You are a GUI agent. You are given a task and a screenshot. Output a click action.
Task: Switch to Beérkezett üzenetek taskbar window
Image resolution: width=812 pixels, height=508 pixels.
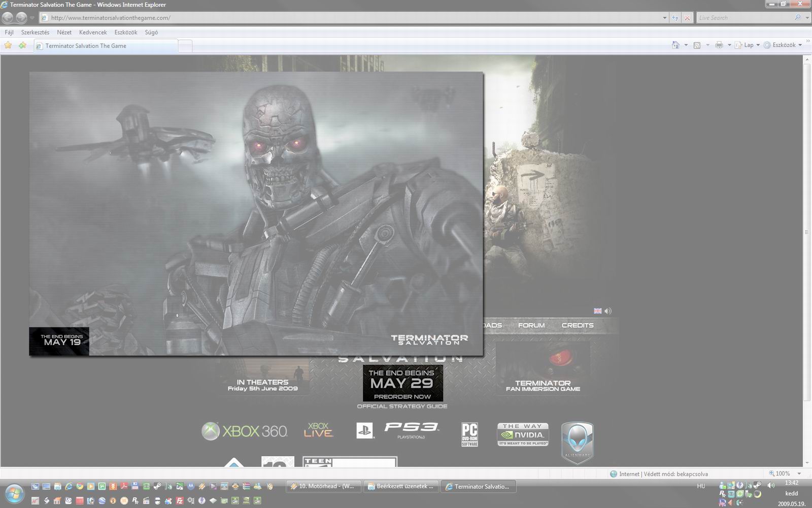point(401,486)
